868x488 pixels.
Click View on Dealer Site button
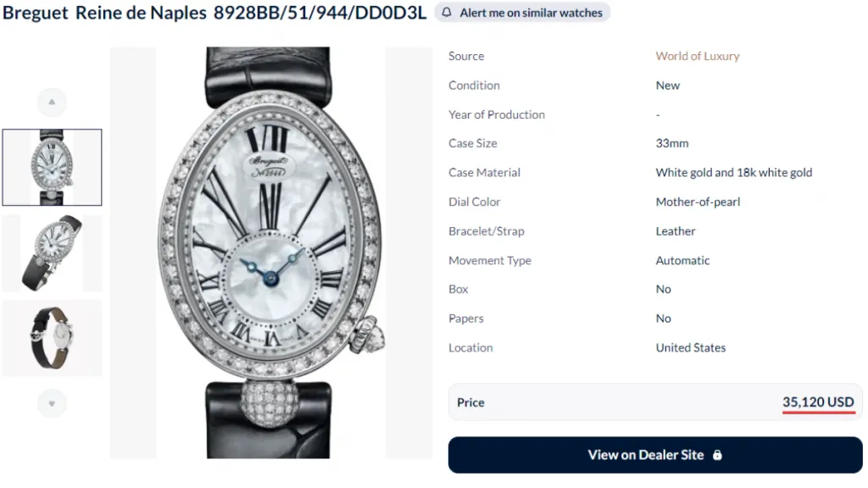coord(655,455)
